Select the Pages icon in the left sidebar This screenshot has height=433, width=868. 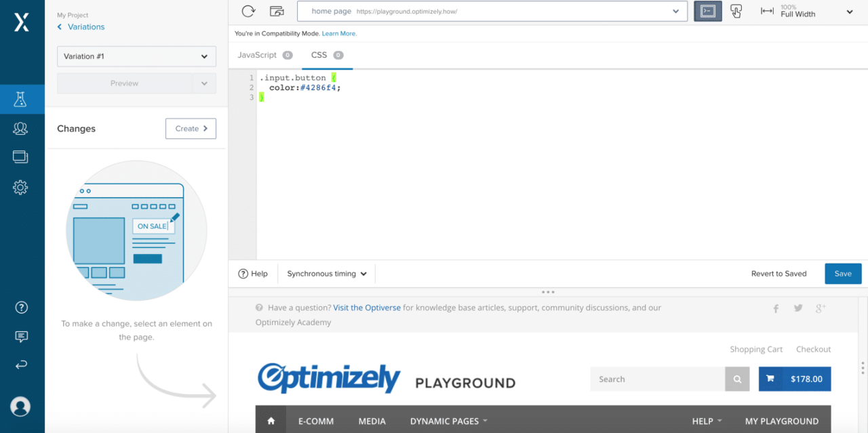[x=21, y=157]
